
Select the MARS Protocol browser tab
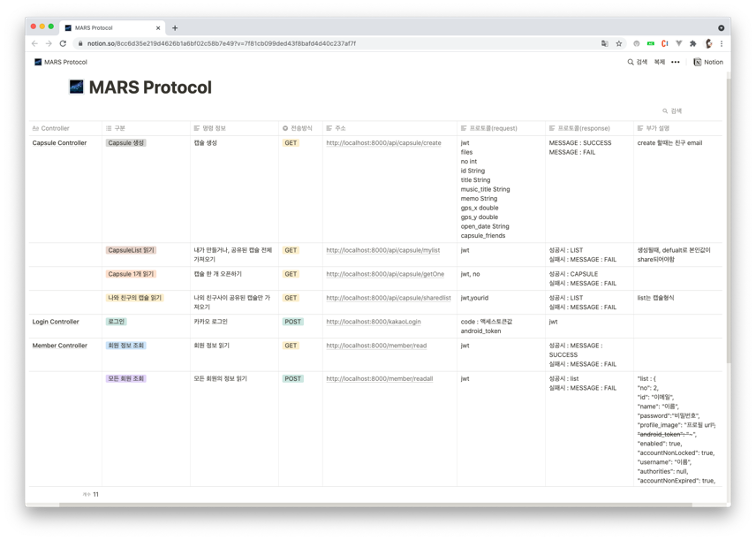(113, 28)
